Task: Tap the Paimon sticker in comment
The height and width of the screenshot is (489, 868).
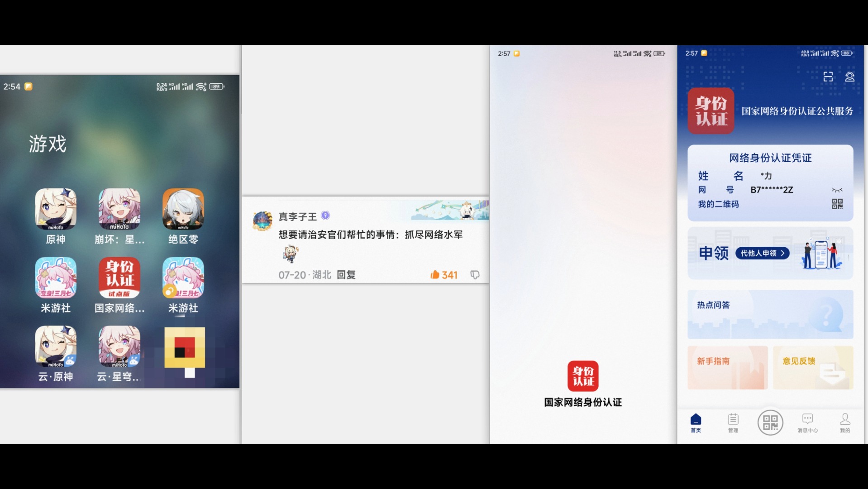Action: pyautogui.click(x=291, y=254)
